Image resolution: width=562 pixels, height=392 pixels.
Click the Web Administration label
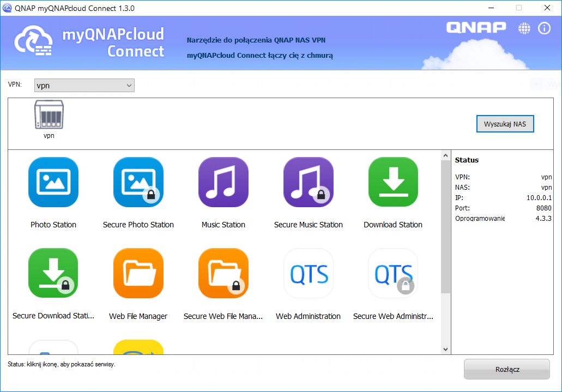[x=308, y=316]
